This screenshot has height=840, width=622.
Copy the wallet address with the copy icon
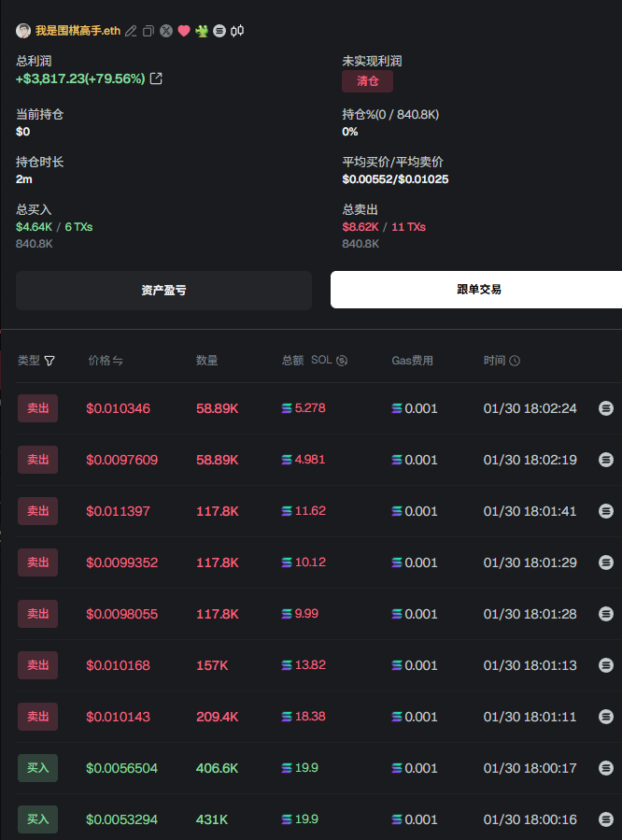tap(148, 31)
